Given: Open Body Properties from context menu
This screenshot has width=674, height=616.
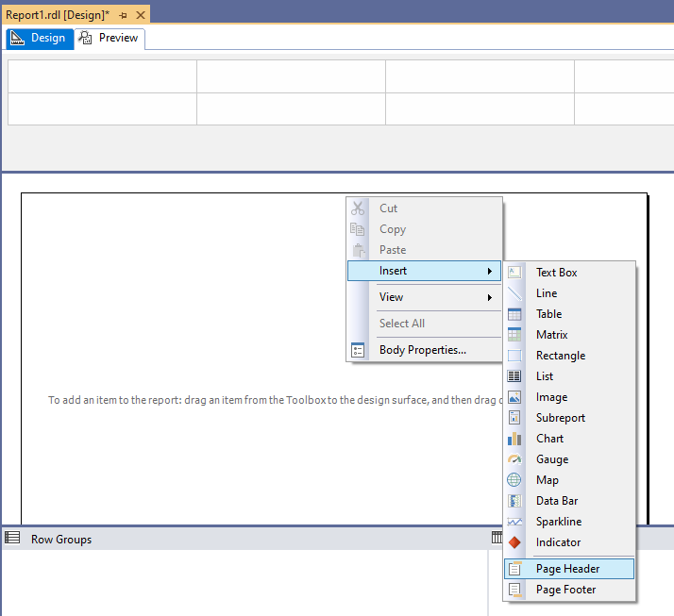Looking at the screenshot, I should coord(424,350).
